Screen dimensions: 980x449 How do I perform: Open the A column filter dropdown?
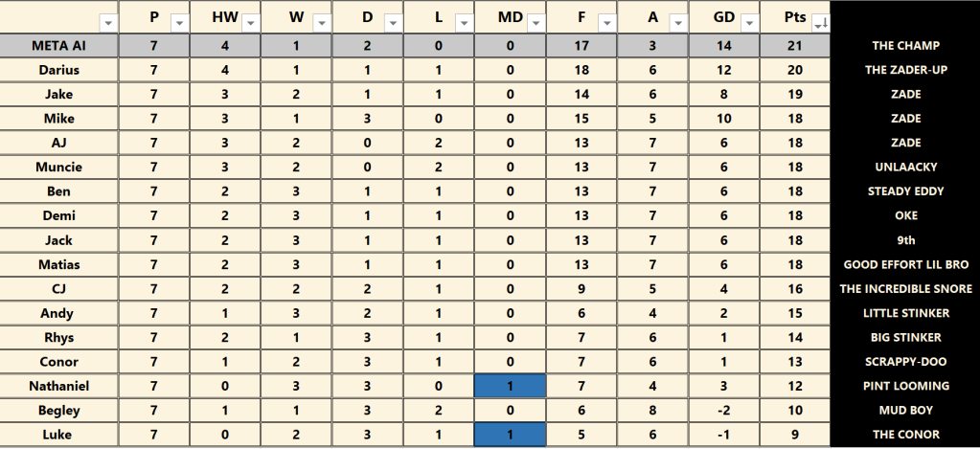678,23
